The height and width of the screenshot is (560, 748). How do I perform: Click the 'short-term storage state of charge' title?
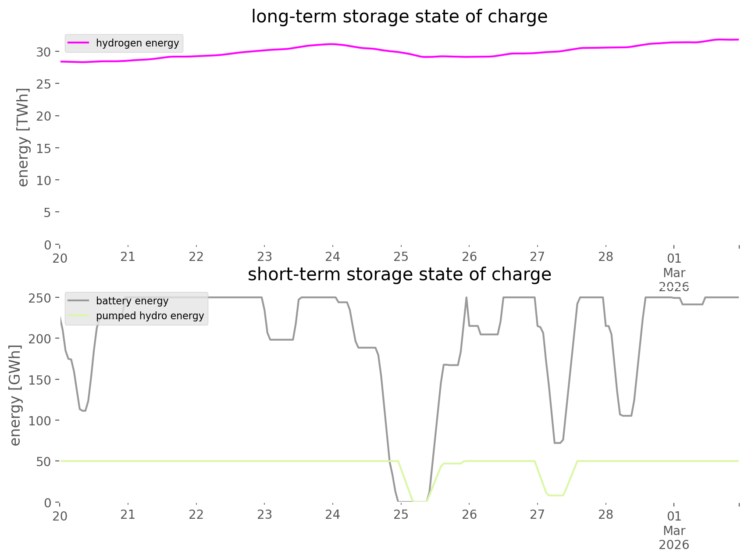pyautogui.click(x=399, y=275)
